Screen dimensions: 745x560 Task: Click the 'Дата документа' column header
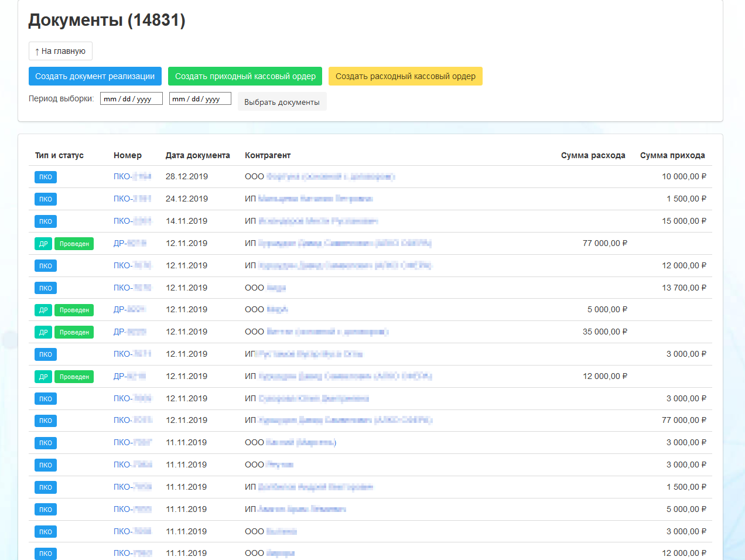197,155
